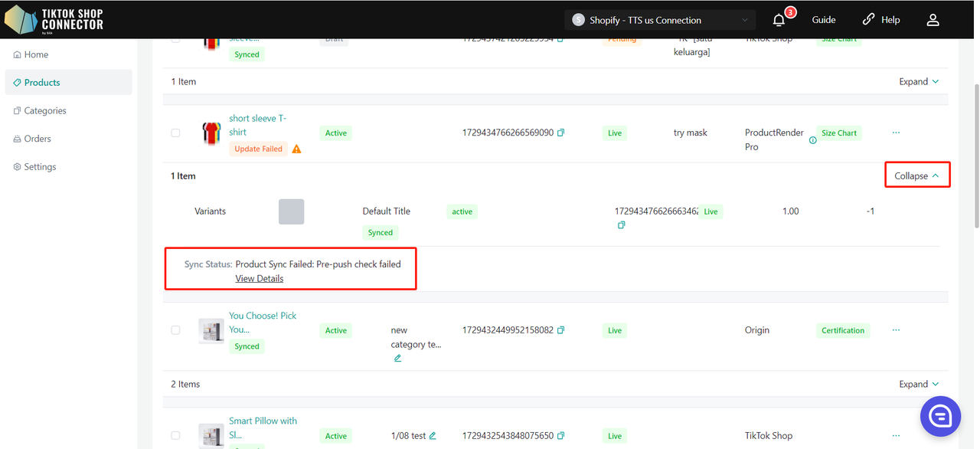Click info icon next to ProductRender Pro
Screen dimensions: 980x449
(x=812, y=140)
